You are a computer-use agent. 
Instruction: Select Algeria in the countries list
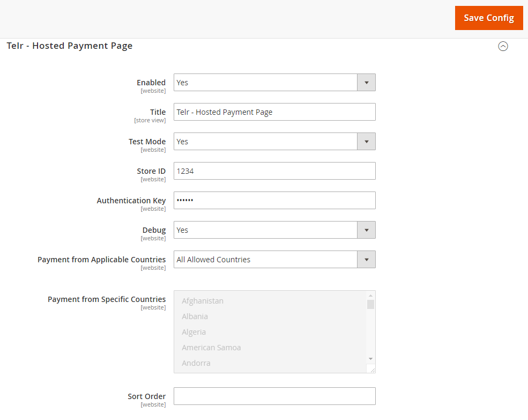pyautogui.click(x=270, y=332)
